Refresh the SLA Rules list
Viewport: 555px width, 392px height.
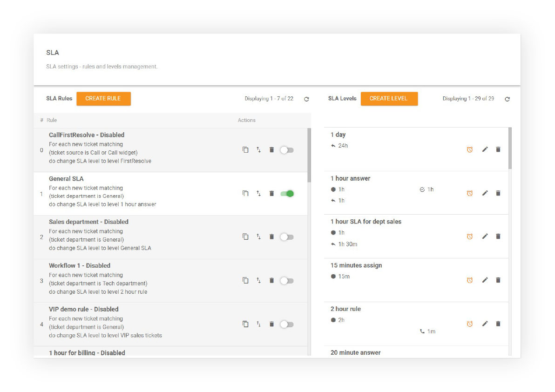coord(306,99)
